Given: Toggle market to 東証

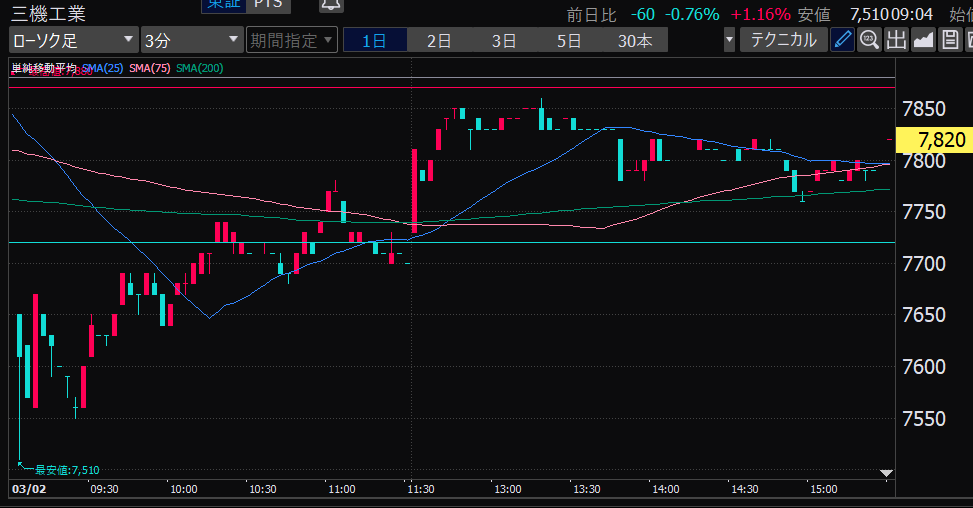Looking at the screenshot, I should pyautogui.click(x=223, y=5).
